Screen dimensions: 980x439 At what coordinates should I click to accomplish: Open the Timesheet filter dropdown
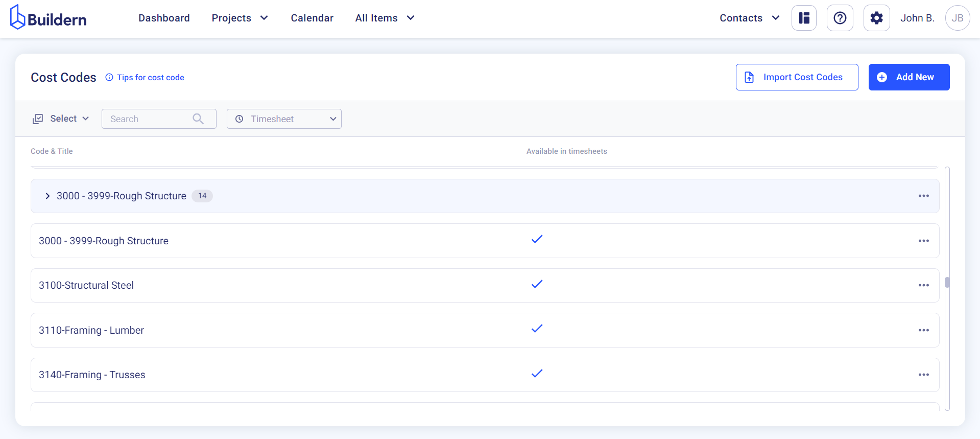(x=284, y=119)
